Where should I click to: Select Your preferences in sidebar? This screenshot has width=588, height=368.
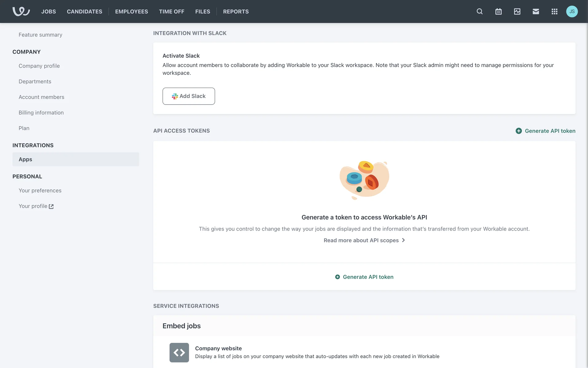40,190
